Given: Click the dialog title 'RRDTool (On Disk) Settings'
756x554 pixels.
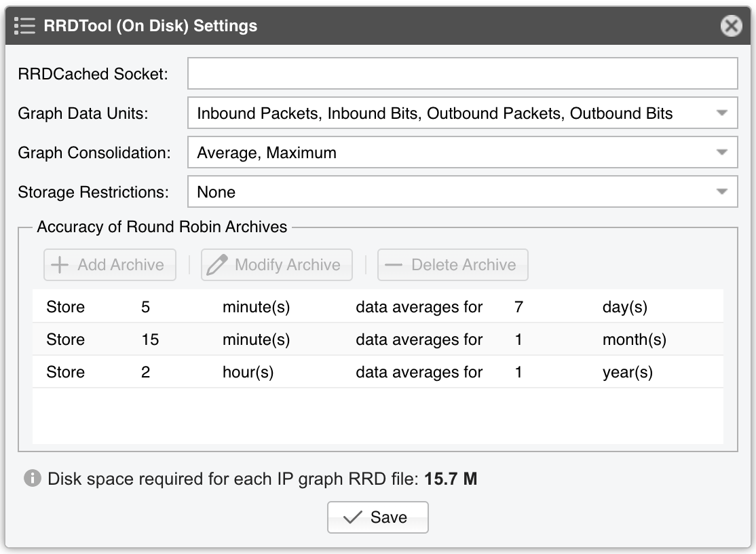Looking at the screenshot, I should tap(151, 26).
